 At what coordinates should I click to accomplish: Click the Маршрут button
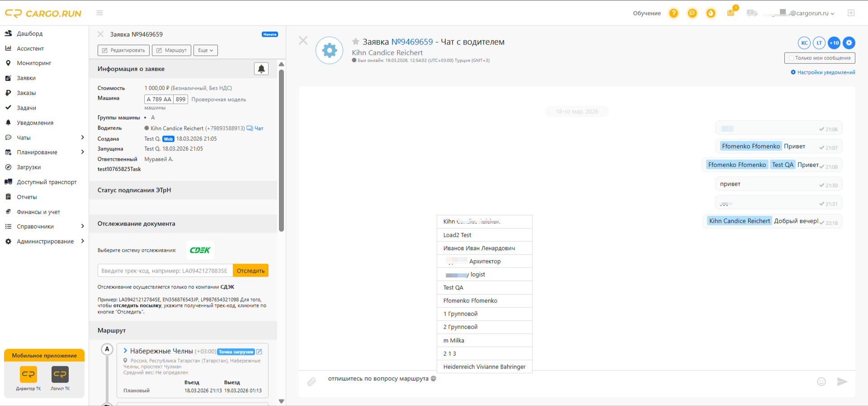pyautogui.click(x=172, y=50)
